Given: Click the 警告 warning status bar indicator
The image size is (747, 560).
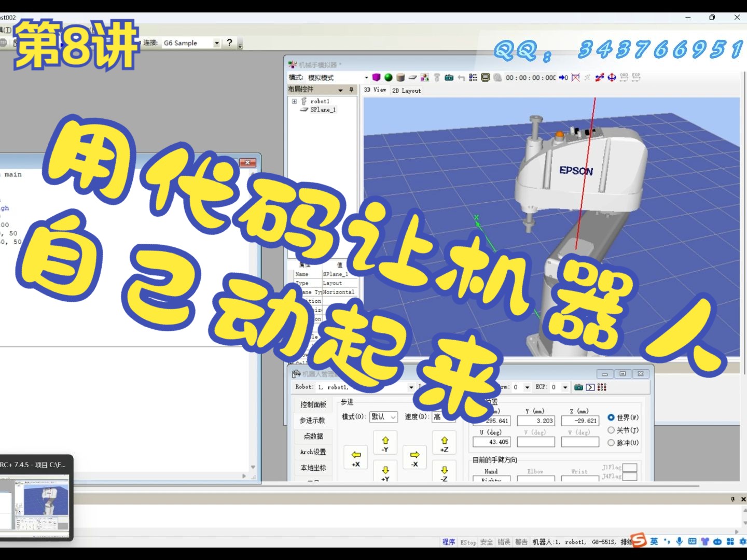Looking at the screenshot, I should [x=521, y=542].
